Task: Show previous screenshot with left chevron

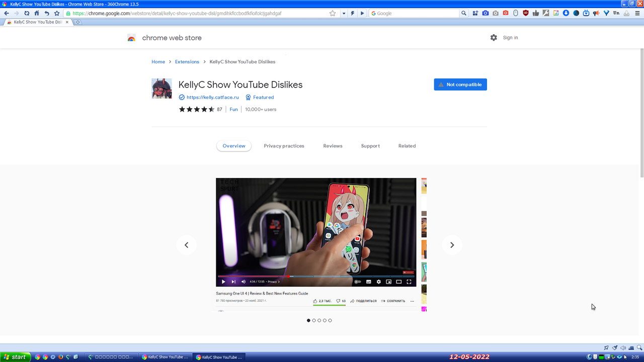Action: (x=186, y=245)
